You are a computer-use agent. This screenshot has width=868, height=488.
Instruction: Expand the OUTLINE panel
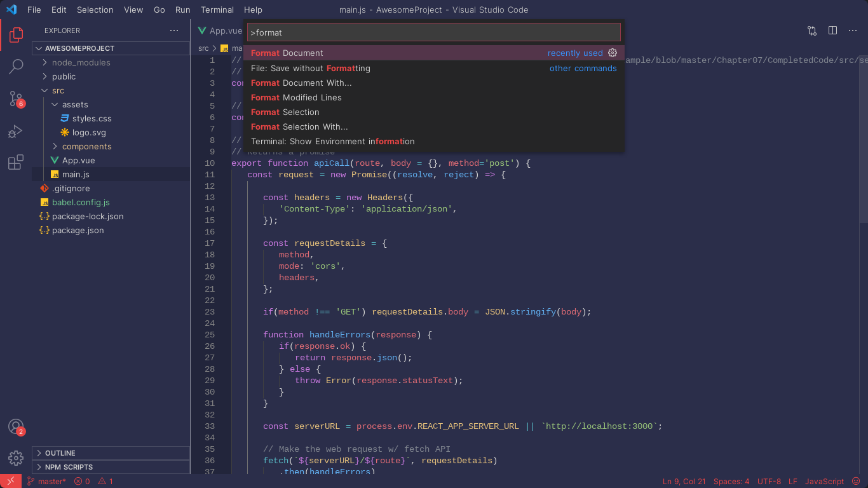[x=111, y=453]
